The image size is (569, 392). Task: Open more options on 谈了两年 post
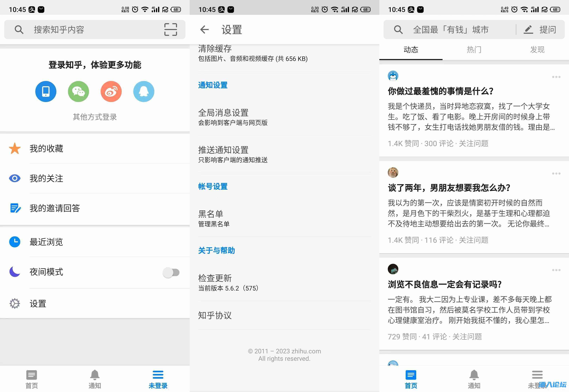pos(556,173)
